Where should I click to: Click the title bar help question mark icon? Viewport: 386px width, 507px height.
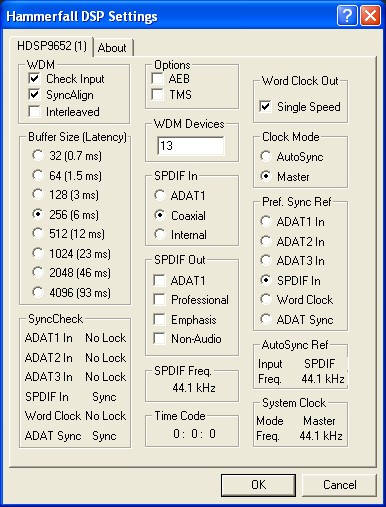pyautogui.click(x=347, y=16)
